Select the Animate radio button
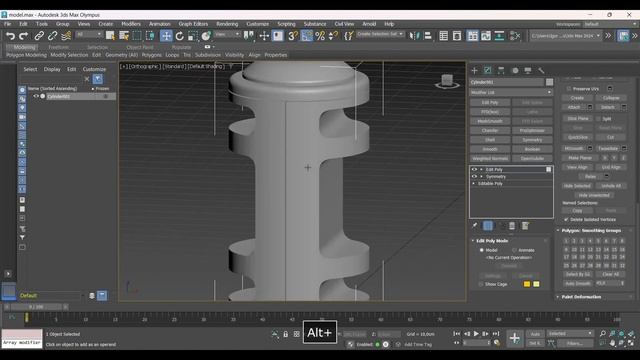The height and width of the screenshot is (360, 640). click(514, 250)
